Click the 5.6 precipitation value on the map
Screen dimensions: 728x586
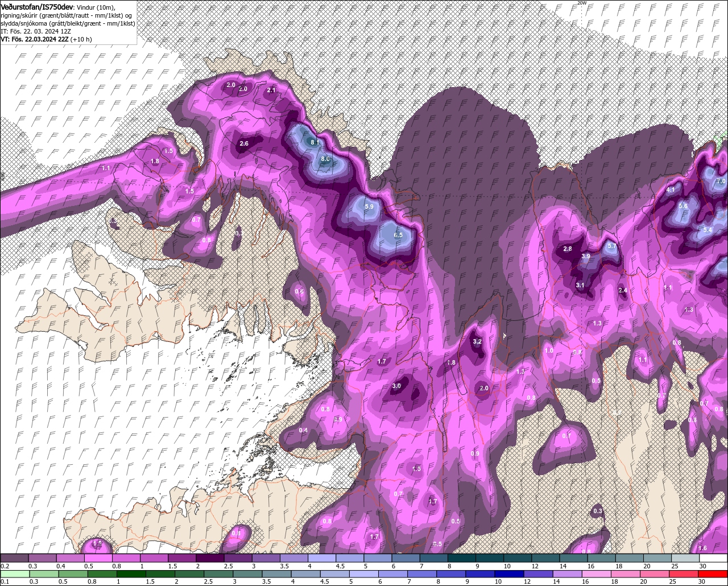[683, 206]
